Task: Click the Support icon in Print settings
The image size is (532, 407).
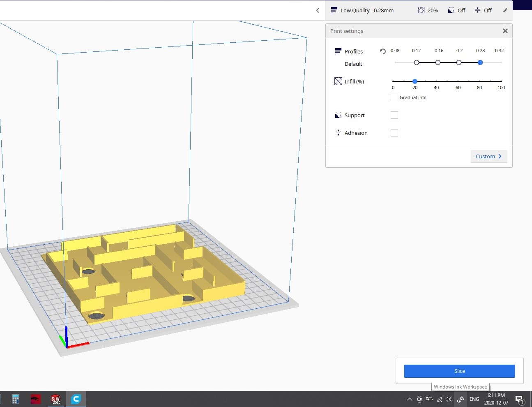Action: 338,115
